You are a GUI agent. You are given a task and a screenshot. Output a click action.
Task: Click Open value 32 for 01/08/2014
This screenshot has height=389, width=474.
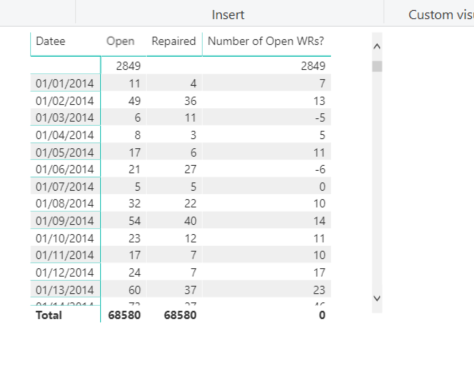[134, 204]
